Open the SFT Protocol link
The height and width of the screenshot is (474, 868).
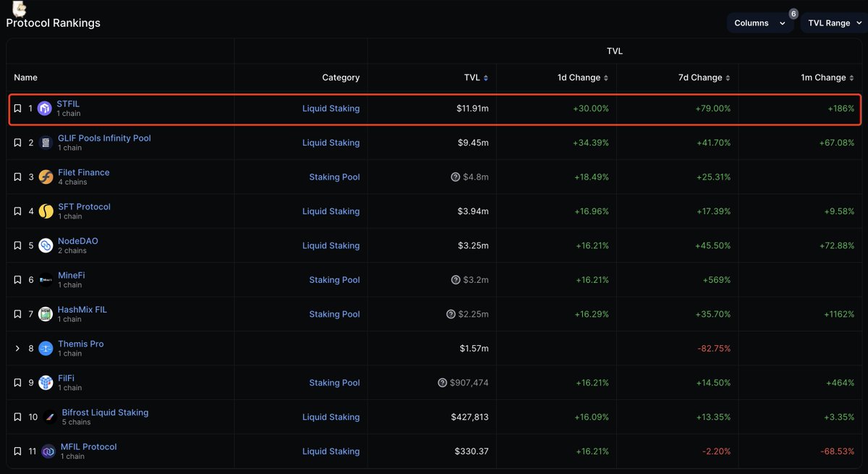click(84, 207)
